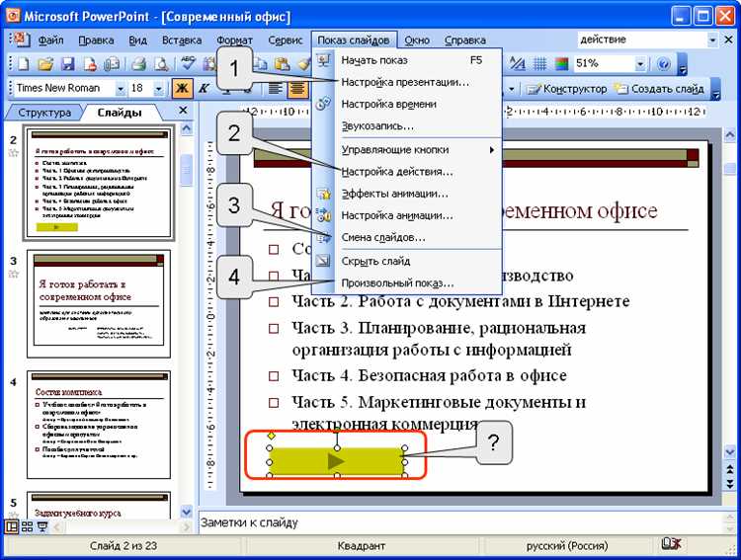Click the Конструктор button
The image size is (741, 560).
(x=567, y=89)
